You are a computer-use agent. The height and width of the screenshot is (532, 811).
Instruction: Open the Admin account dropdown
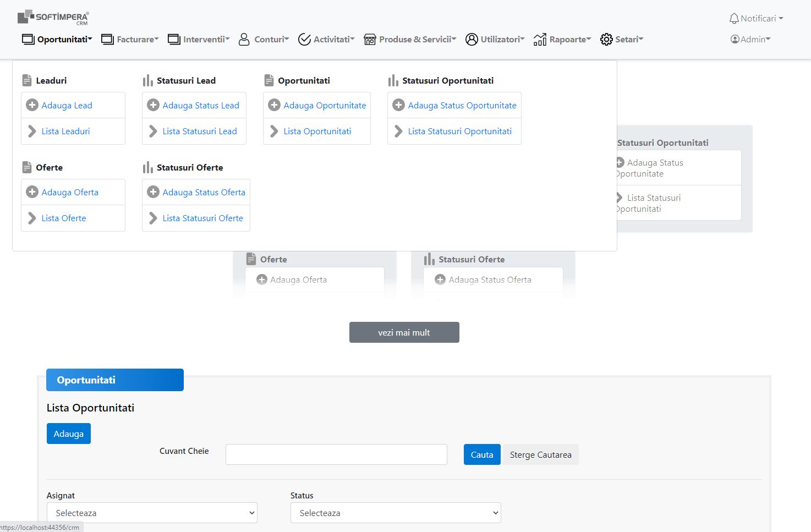[750, 39]
